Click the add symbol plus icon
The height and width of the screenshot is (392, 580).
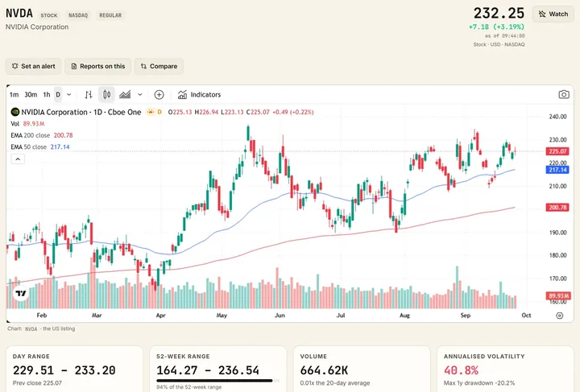[159, 95]
